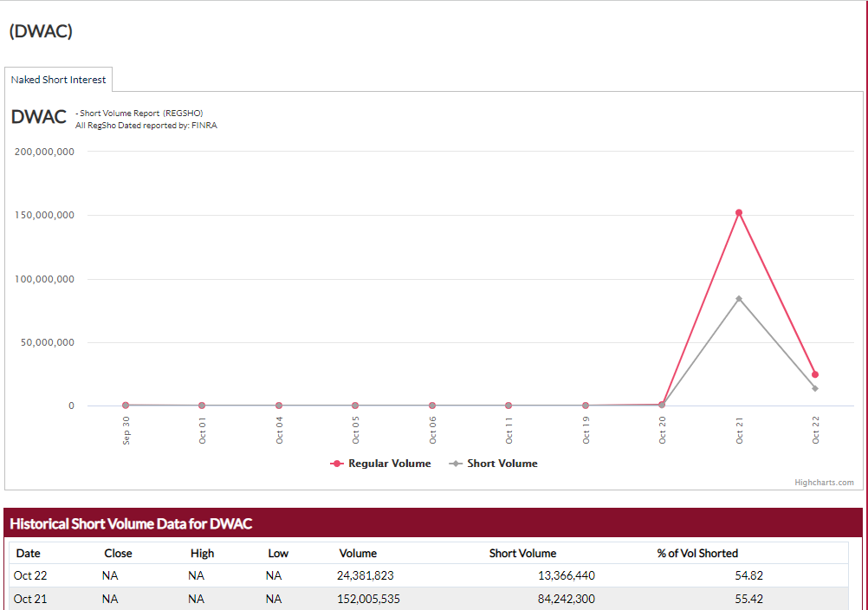Image resolution: width=868 pixels, height=610 pixels.
Task: Click the Date column header
Action: (29, 553)
